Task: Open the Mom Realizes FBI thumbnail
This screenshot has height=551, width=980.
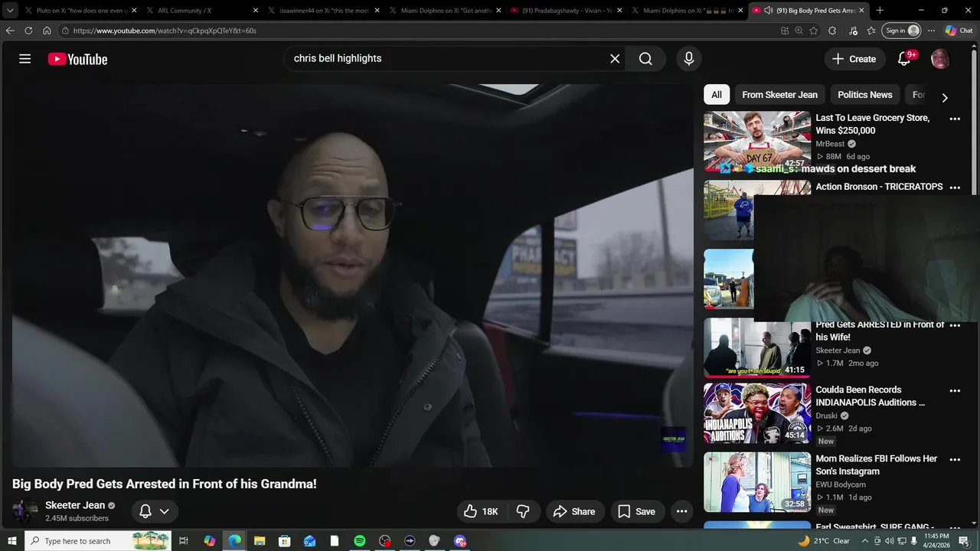Action: tap(757, 482)
